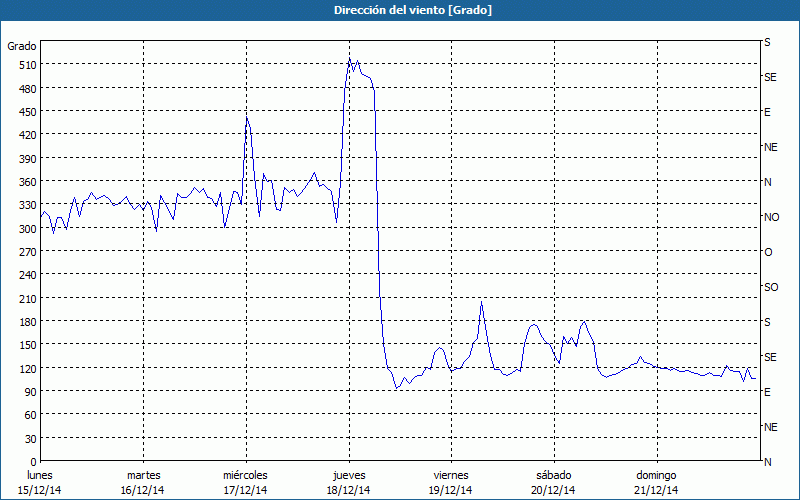Click the chart title "Dirección del viento [Grado]"
The height and width of the screenshot is (500, 800).
click(399, 10)
